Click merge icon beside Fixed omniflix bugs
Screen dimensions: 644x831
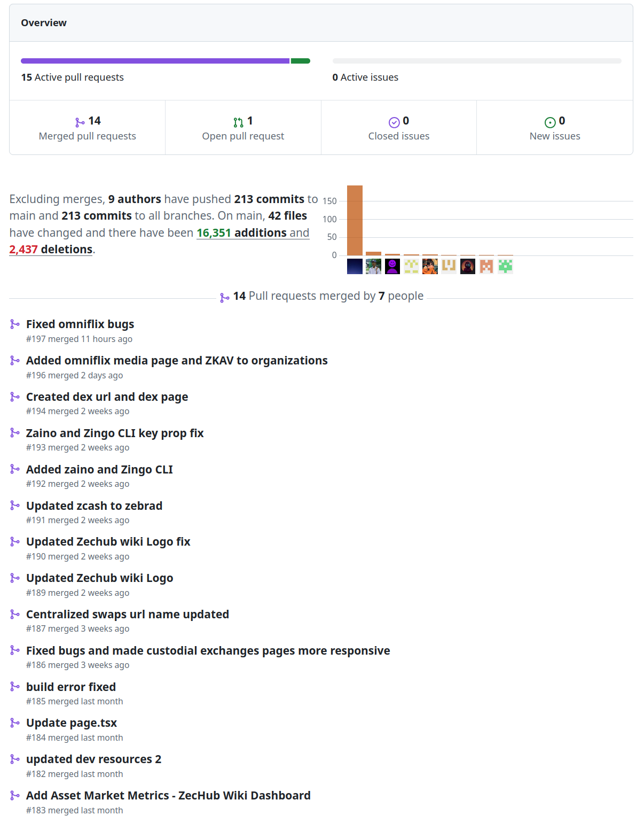(x=15, y=324)
